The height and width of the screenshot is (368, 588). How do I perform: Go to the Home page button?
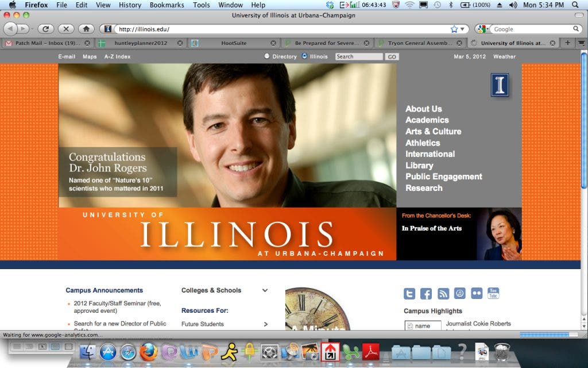(86, 29)
